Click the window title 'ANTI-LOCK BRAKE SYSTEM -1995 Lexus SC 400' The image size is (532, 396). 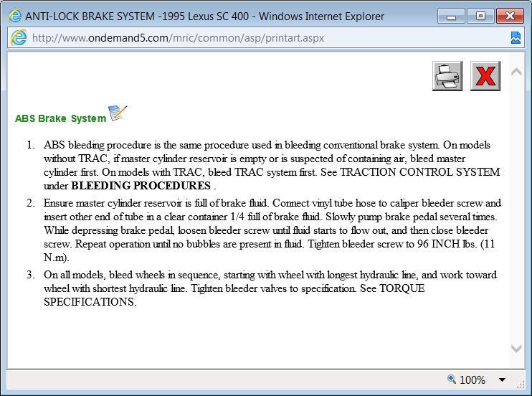click(x=137, y=16)
